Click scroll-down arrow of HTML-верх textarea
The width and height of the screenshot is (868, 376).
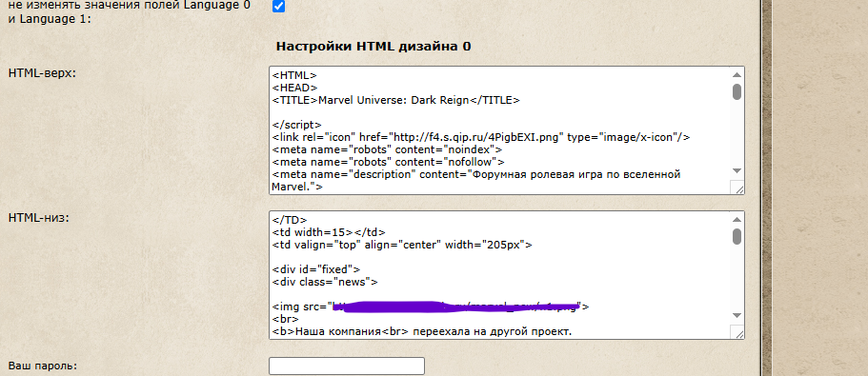(737, 170)
